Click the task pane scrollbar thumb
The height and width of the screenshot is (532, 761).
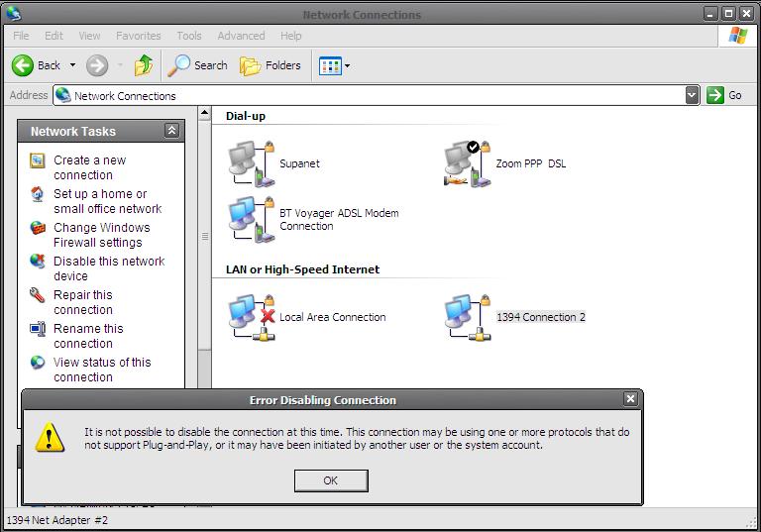pyautogui.click(x=205, y=236)
